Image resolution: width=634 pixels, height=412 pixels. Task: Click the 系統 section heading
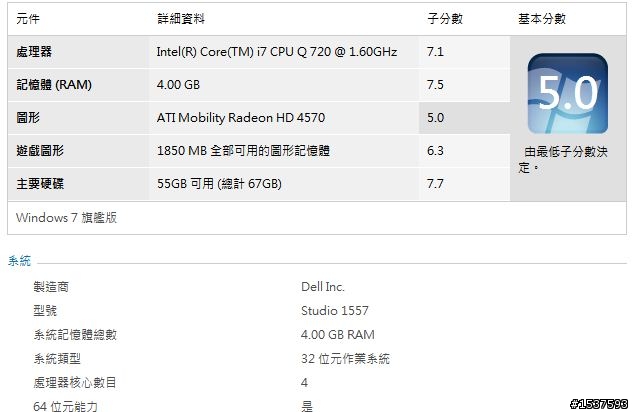19,261
